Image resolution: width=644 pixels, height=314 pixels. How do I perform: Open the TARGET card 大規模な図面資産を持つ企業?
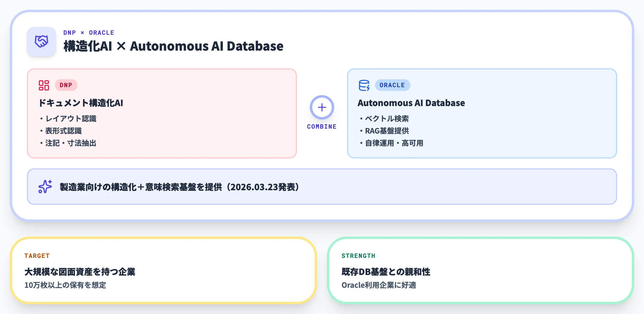point(163,271)
